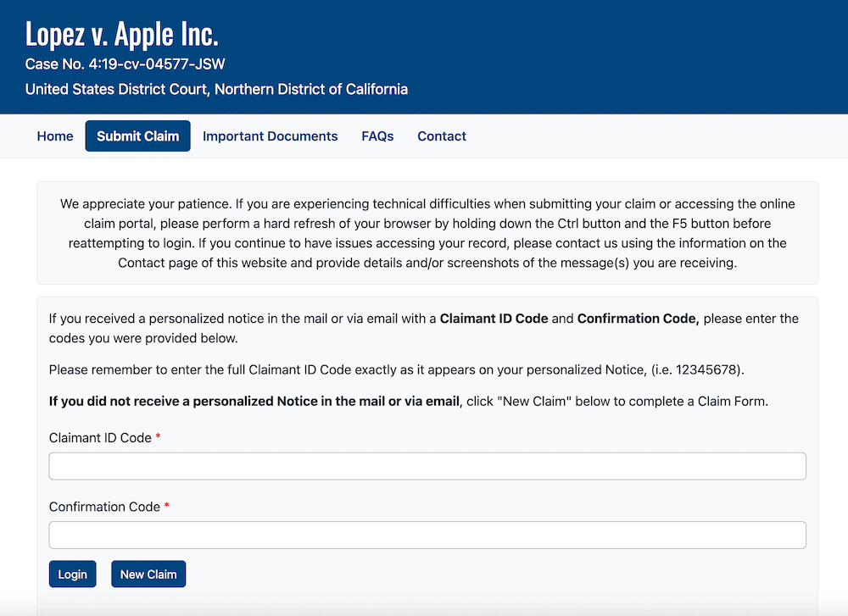The image size is (848, 616).
Task: Select the Case No. 4:19-cv-04577-JSW text
Action: click(x=125, y=64)
